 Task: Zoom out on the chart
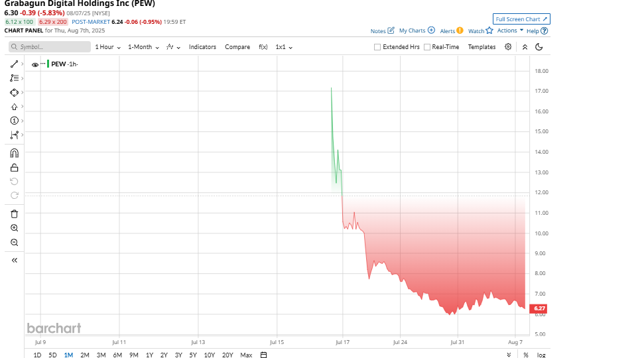click(15, 242)
